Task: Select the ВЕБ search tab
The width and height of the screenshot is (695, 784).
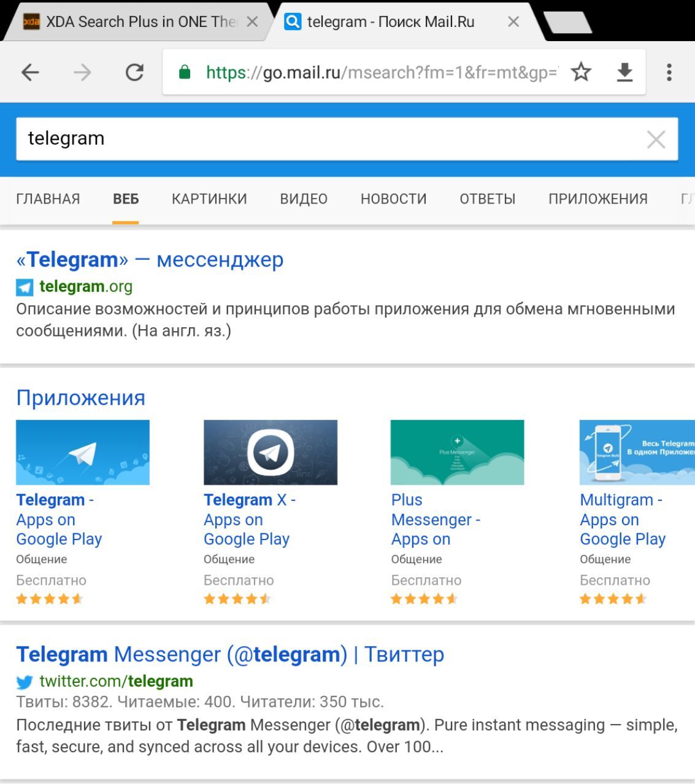Action: coord(126,199)
